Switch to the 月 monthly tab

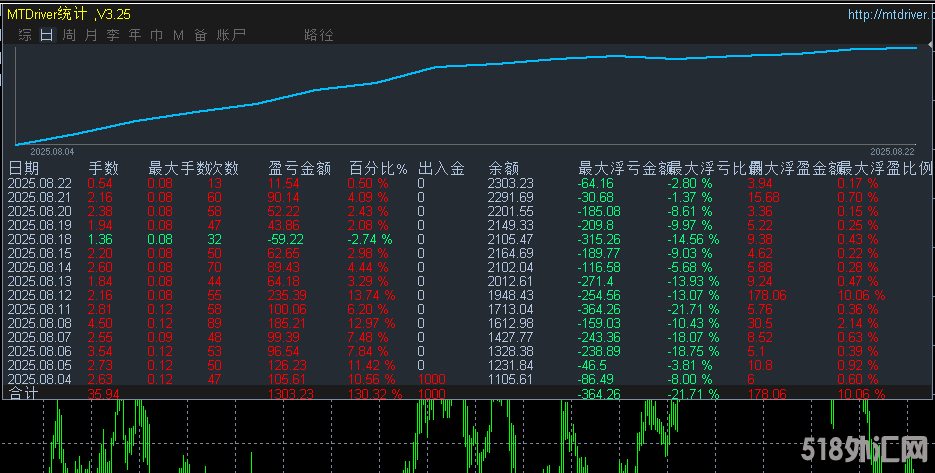[91, 35]
